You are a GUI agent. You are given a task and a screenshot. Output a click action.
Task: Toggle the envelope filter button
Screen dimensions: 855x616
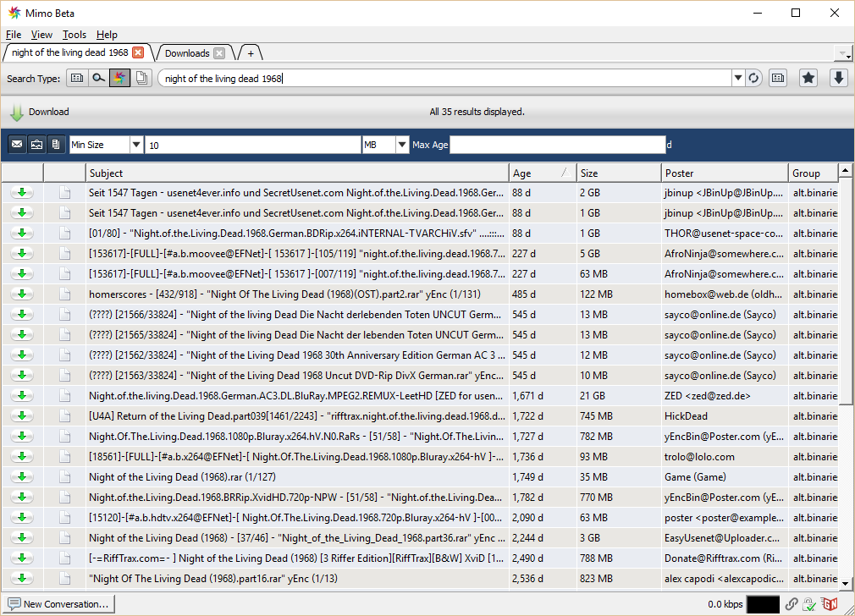tap(17, 145)
